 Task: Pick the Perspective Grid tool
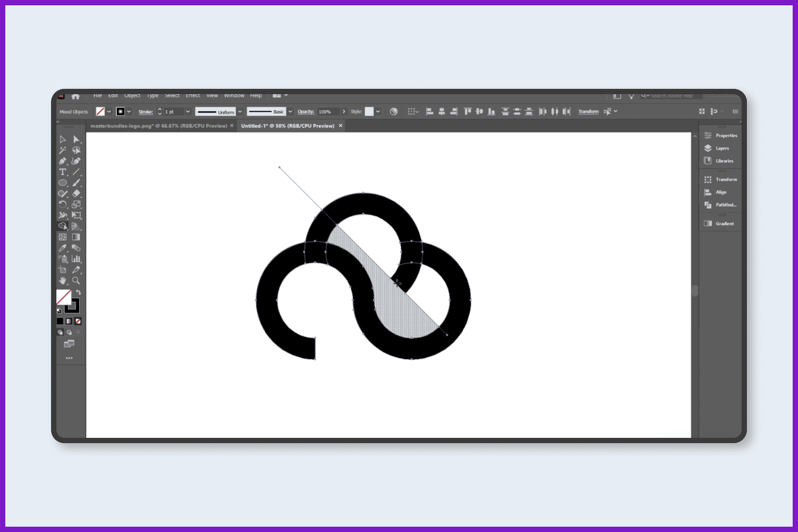[x=77, y=226]
